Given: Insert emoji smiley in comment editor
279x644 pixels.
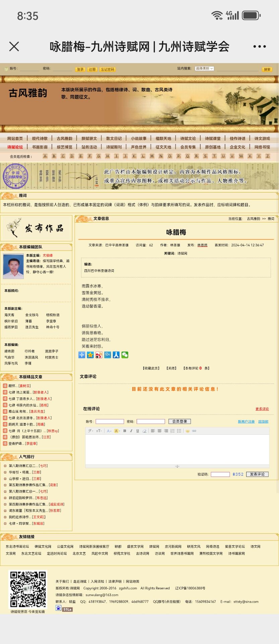Looking at the screenshot, I should pyautogui.click(x=188, y=431).
